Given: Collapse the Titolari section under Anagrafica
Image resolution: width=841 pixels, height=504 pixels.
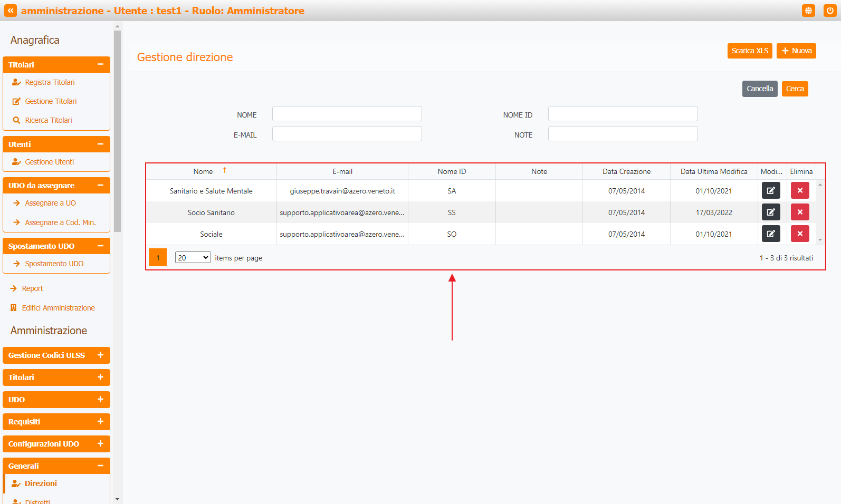Looking at the screenshot, I should pos(100,65).
